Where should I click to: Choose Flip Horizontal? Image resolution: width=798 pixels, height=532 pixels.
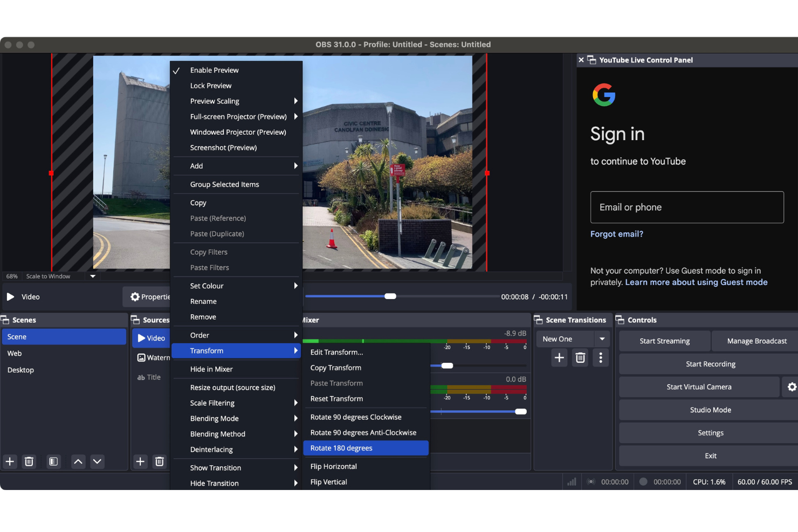[x=366, y=467]
